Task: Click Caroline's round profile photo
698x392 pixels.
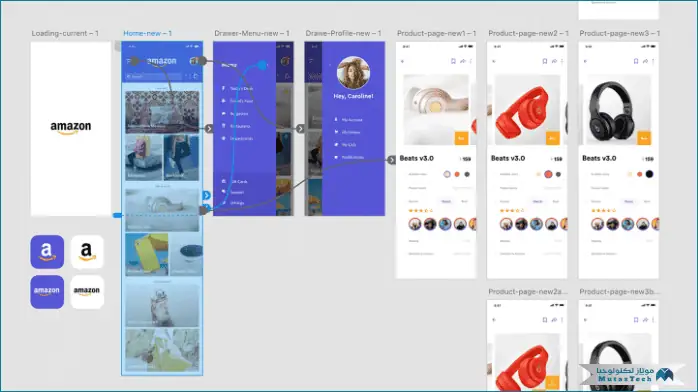Action: [x=353, y=73]
